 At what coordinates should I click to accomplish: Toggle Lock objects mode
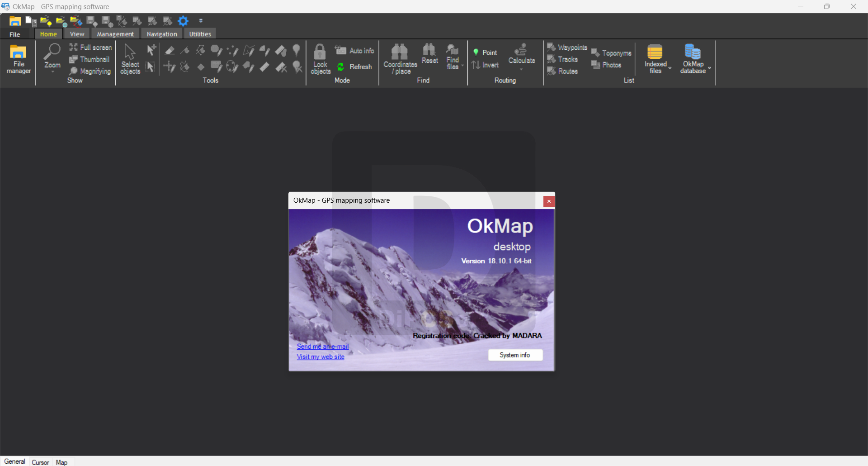[x=321, y=59]
